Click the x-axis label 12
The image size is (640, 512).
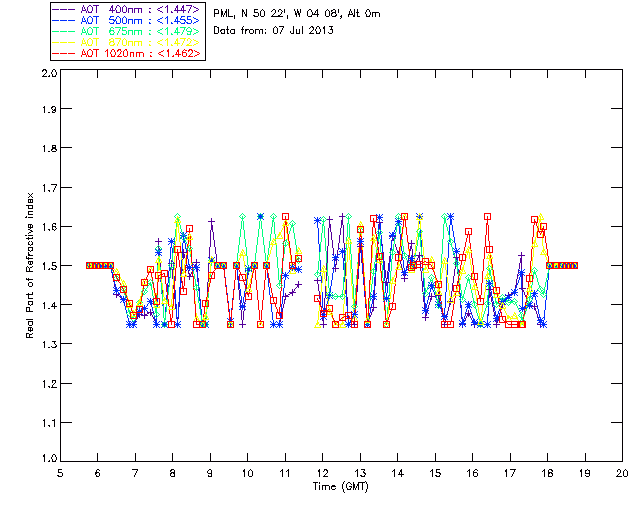322,473
